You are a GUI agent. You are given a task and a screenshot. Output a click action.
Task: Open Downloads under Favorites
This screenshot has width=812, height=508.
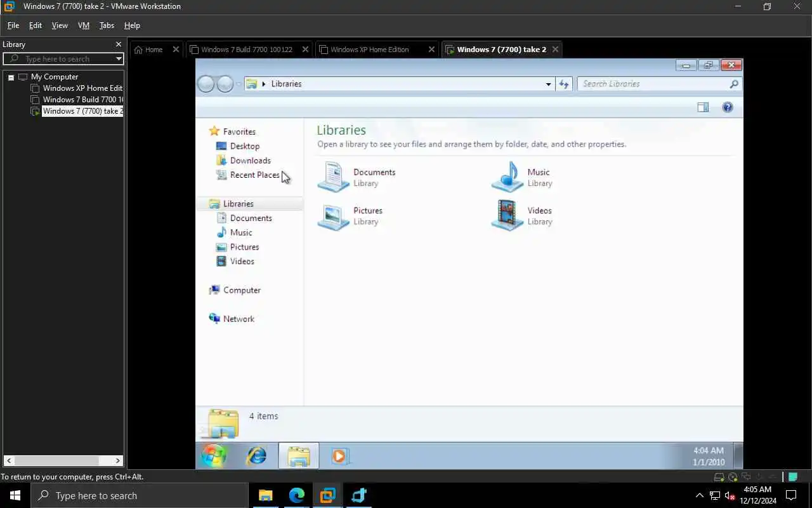[244, 161]
